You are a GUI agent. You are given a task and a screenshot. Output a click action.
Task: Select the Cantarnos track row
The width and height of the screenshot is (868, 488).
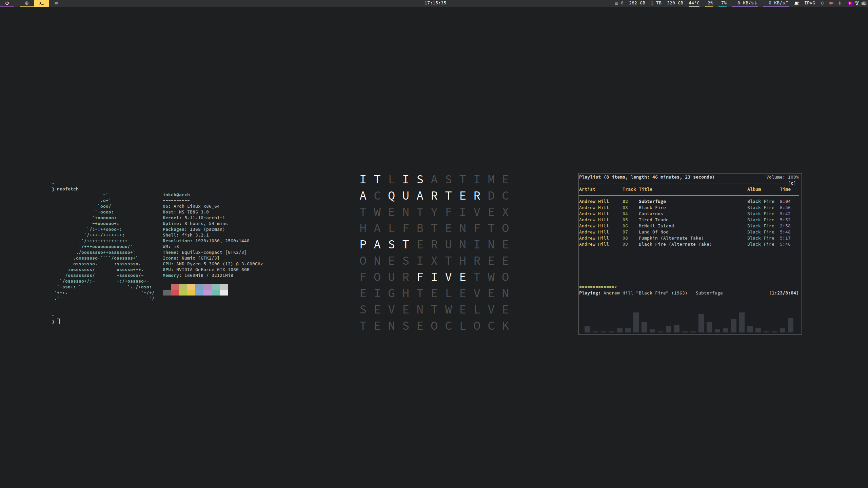click(x=685, y=213)
